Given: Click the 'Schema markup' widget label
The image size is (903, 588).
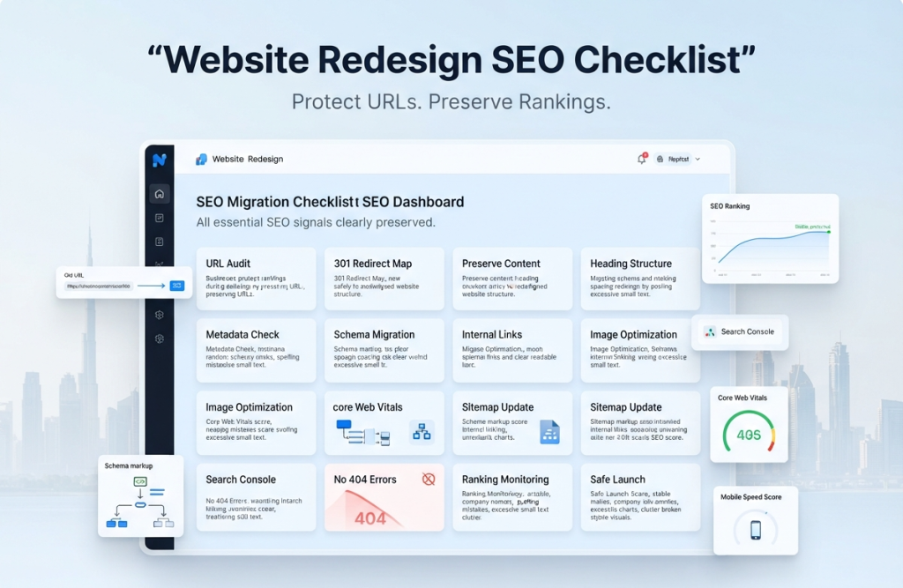Looking at the screenshot, I should tap(129, 466).
